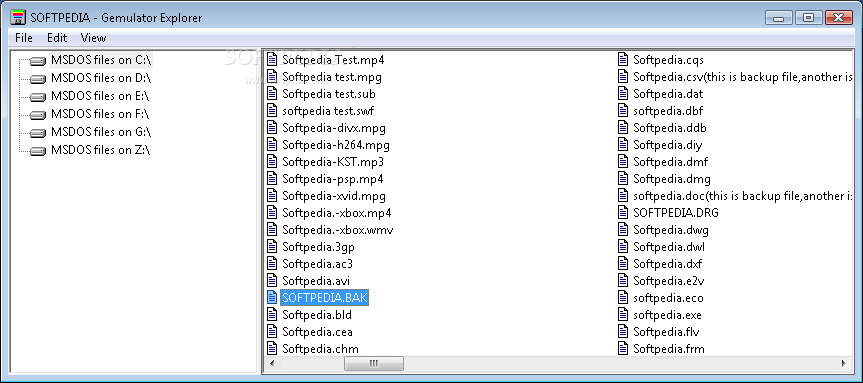Select the softpedia.doc backup file entry
The image size is (863, 383).
742,195
